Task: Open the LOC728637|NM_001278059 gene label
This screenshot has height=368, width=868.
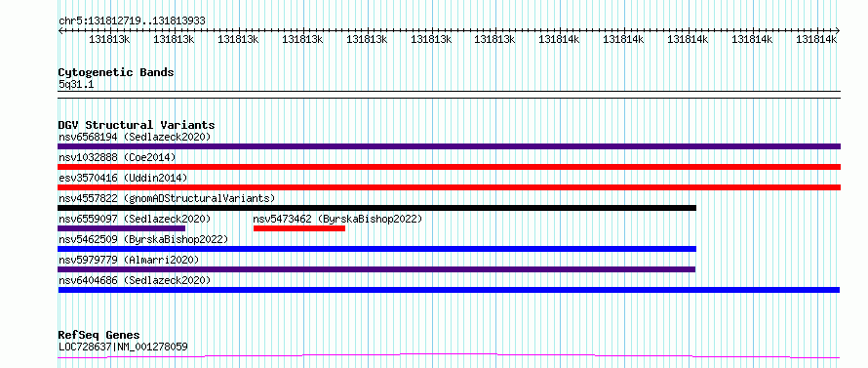Action: tap(123, 347)
